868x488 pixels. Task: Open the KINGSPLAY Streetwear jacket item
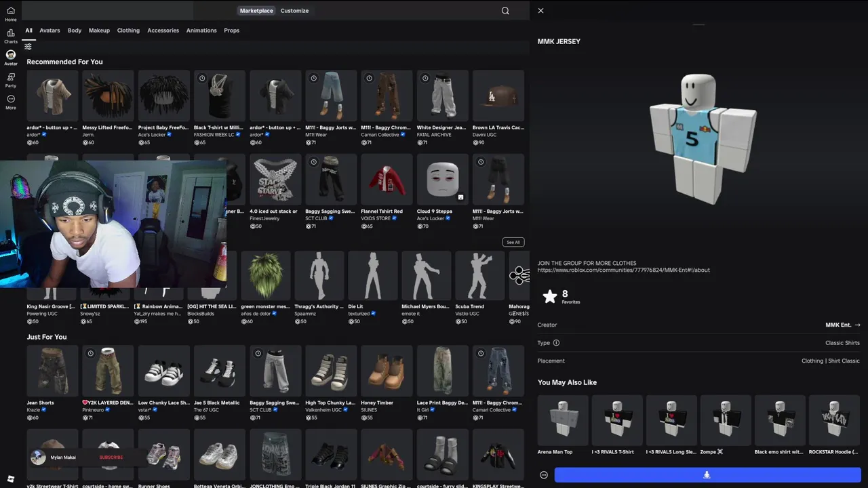click(498, 459)
